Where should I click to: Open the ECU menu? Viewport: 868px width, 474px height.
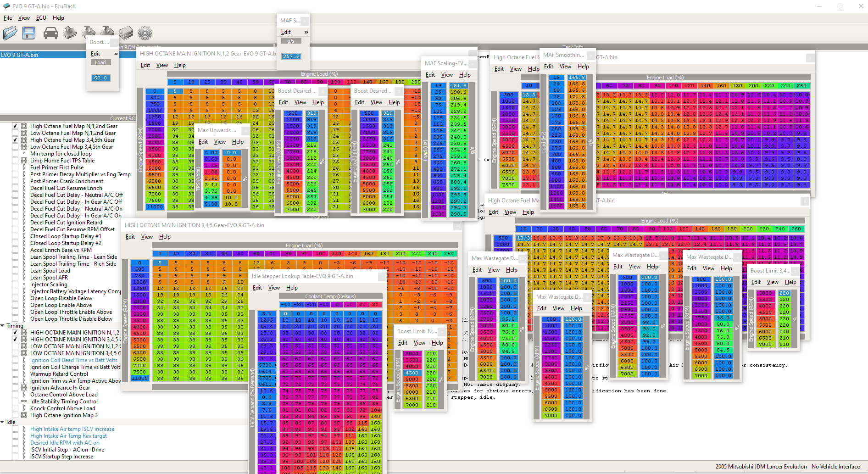pos(41,18)
